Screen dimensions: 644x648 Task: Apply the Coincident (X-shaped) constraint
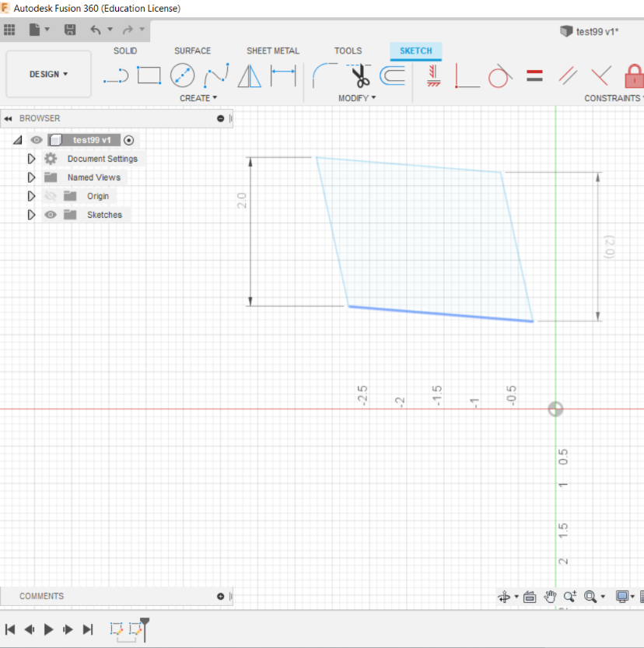(x=601, y=75)
